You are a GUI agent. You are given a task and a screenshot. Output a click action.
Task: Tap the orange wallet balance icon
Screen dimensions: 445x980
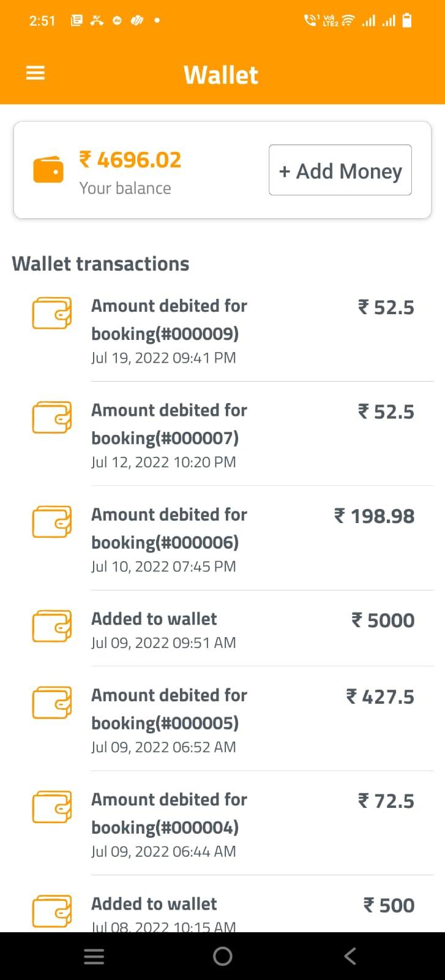(x=48, y=170)
